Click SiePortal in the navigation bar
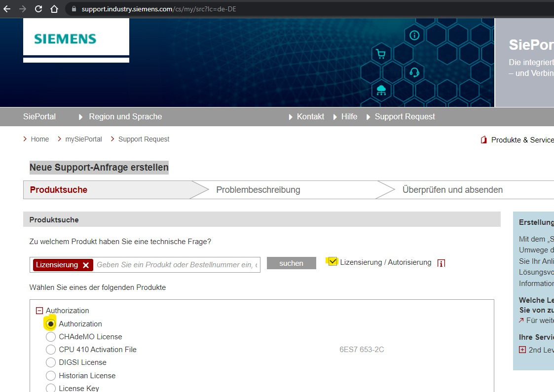 pyautogui.click(x=39, y=116)
